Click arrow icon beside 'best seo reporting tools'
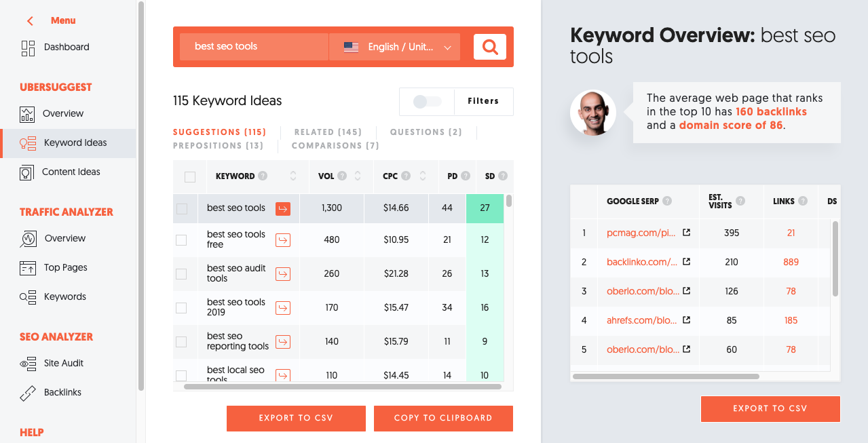 283,341
